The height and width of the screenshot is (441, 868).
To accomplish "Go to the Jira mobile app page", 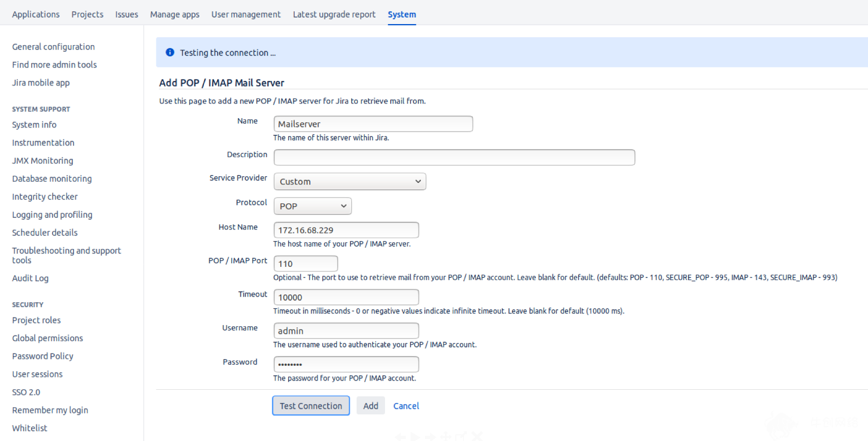I will 41,82.
